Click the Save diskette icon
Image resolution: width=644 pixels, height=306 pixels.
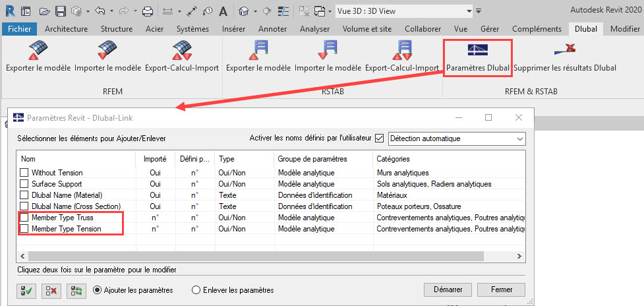click(61, 11)
